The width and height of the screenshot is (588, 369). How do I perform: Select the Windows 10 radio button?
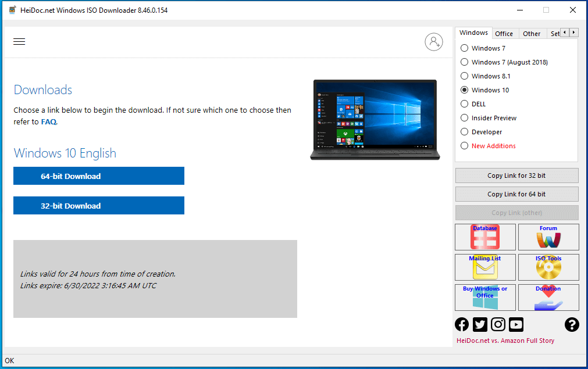pyautogui.click(x=464, y=90)
